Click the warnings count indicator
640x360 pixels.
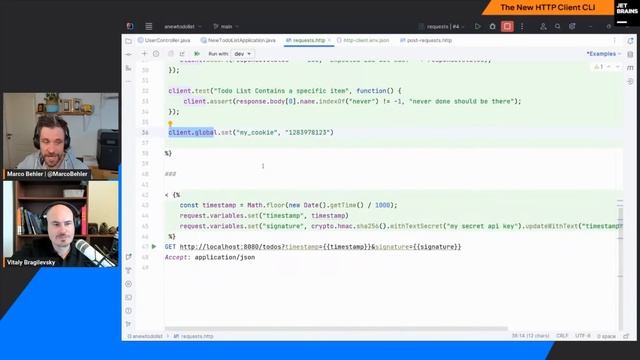pyautogui.click(x=598, y=67)
